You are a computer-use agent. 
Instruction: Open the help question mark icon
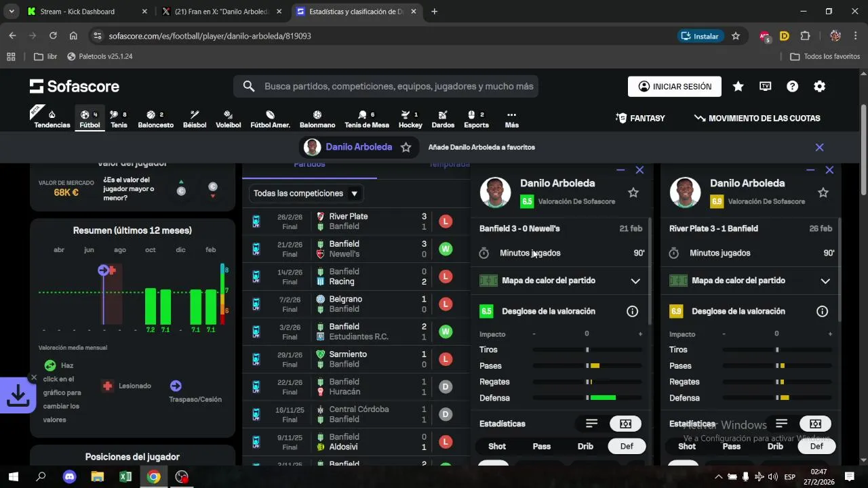[x=793, y=86]
